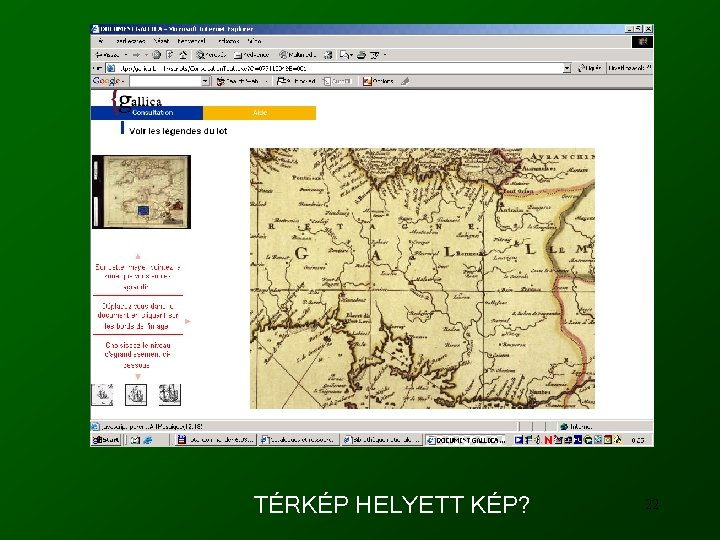Open the Back button history dropdown arrow

[126, 55]
